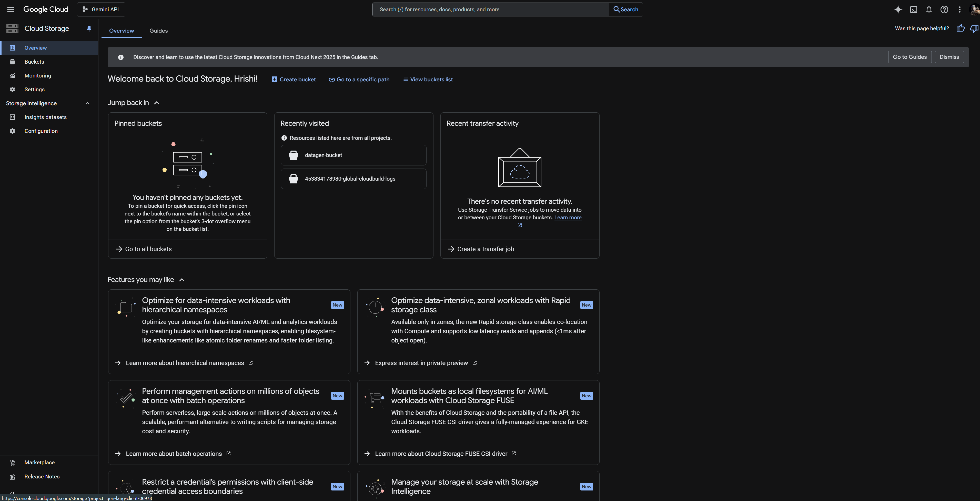Click View buckets list
This screenshot has width=980, height=501.
[428, 80]
